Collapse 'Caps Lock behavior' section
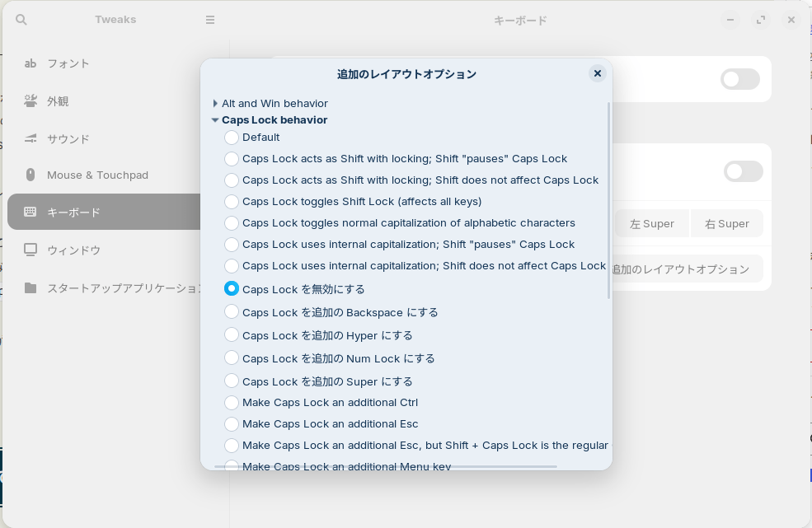 click(x=215, y=120)
